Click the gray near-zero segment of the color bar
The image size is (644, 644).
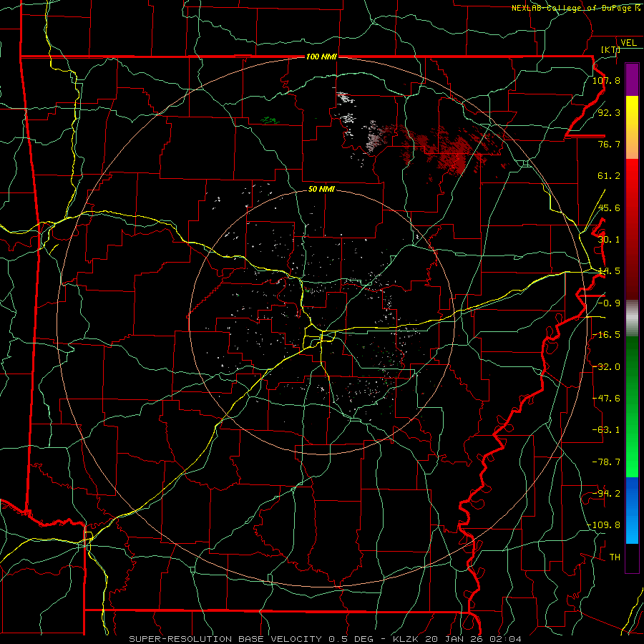(632, 318)
